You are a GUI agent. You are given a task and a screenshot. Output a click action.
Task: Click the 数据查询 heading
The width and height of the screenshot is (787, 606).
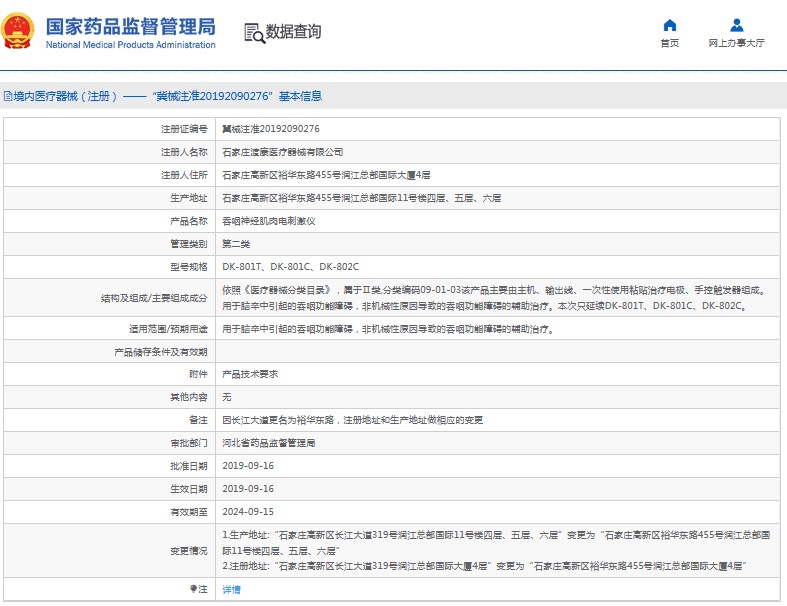[293, 32]
